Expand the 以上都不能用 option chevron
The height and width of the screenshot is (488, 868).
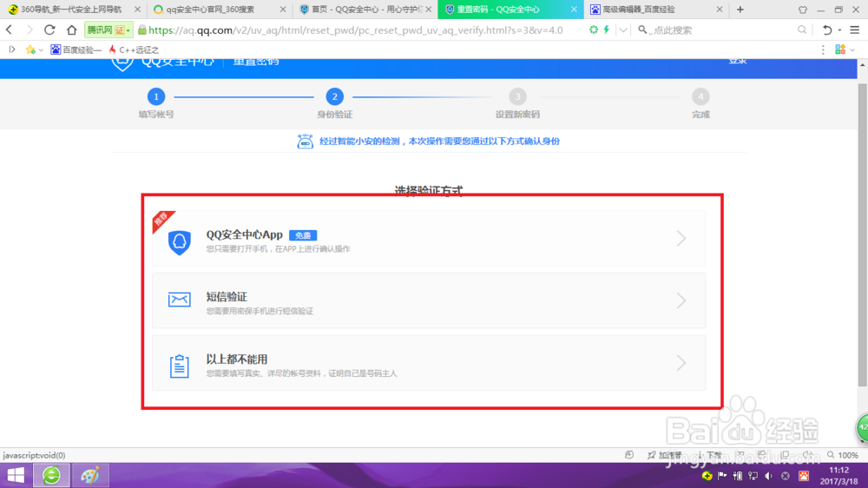click(x=681, y=363)
